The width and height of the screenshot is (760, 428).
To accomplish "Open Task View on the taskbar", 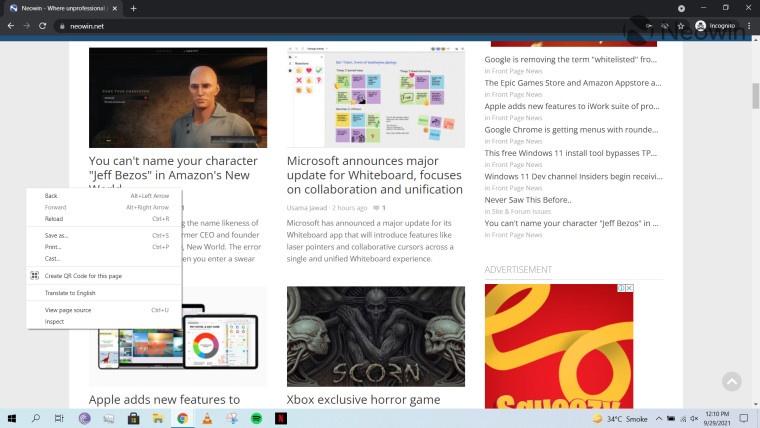I will tap(59, 418).
